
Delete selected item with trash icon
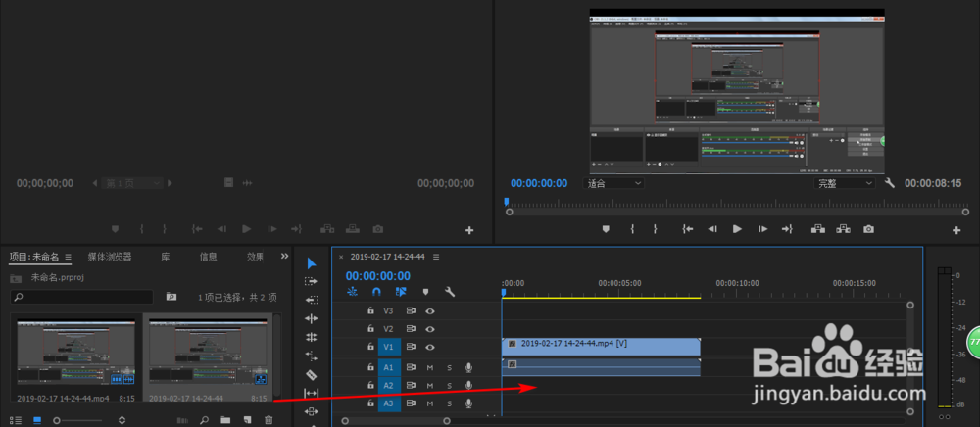[269, 420]
